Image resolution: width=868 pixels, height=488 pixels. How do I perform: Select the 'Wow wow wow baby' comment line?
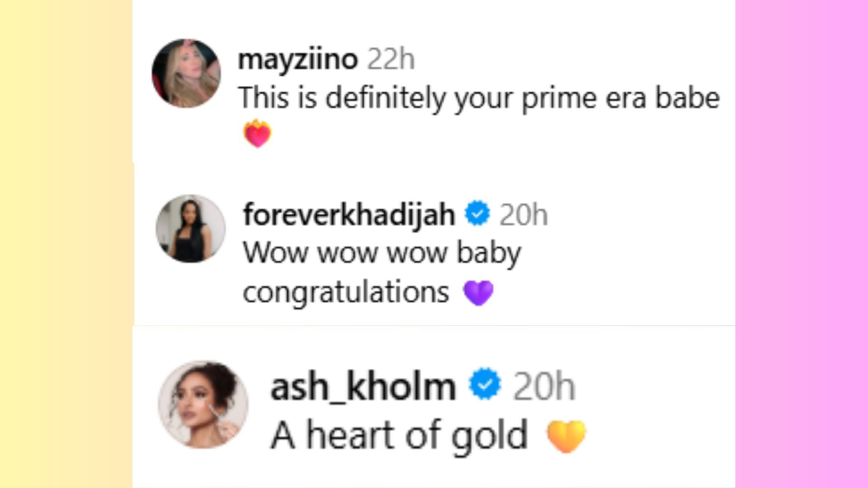pyautogui.click(x=382, y=253)
